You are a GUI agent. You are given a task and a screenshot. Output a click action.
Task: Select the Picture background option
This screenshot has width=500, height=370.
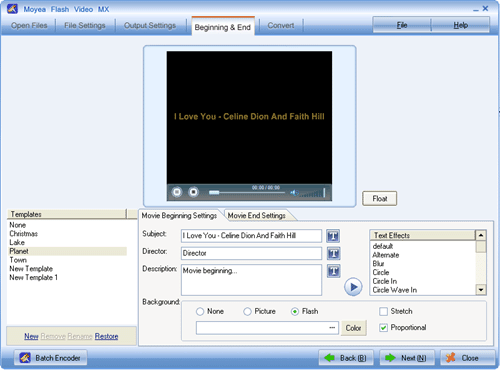click(247, 312)
